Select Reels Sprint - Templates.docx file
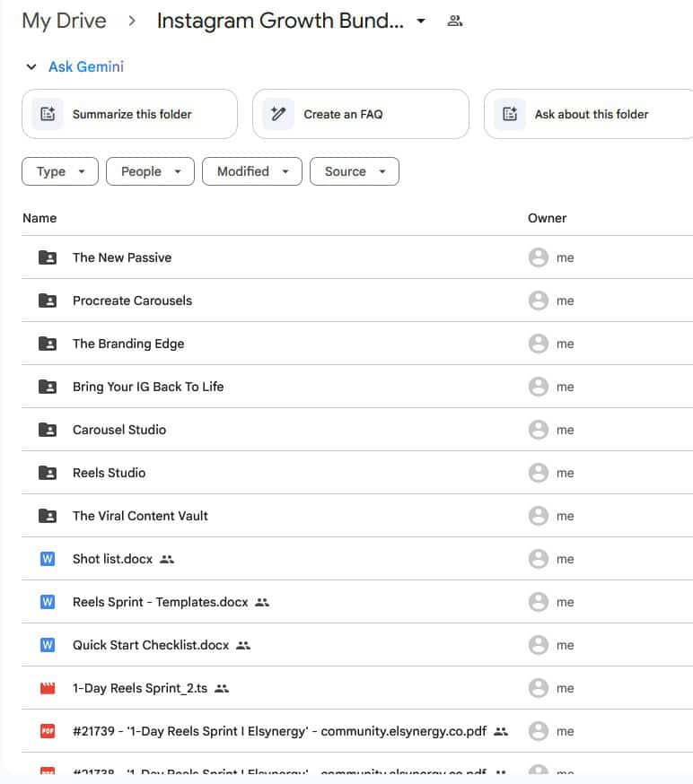Screen dimensions: 693x784 [x=160, y=602]
